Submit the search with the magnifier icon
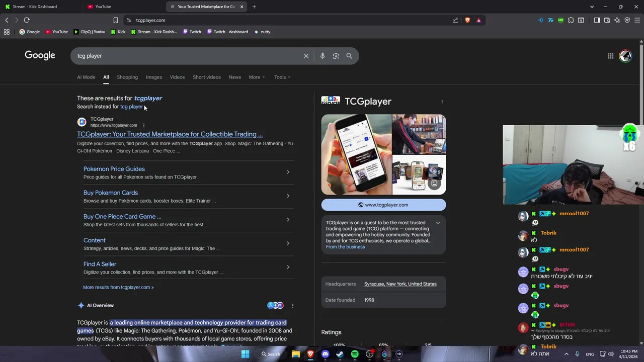The height and width of the screenshot is (362, 644). click(349, 56)
